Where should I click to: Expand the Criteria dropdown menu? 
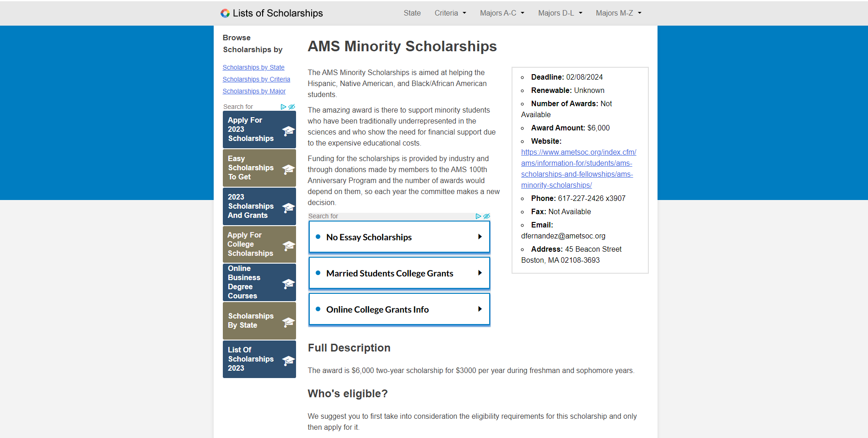pos(450,13)
